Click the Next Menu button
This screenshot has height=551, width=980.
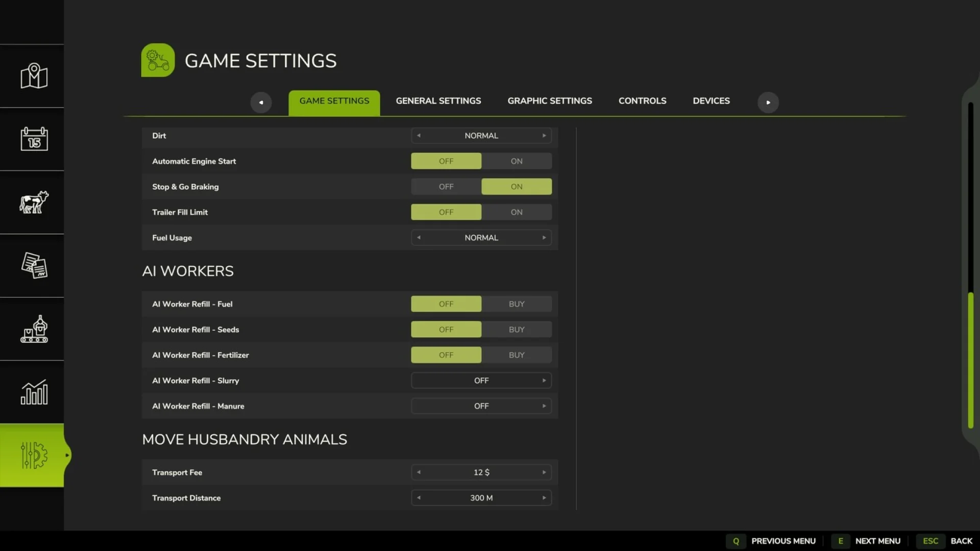tap(877, 541)
